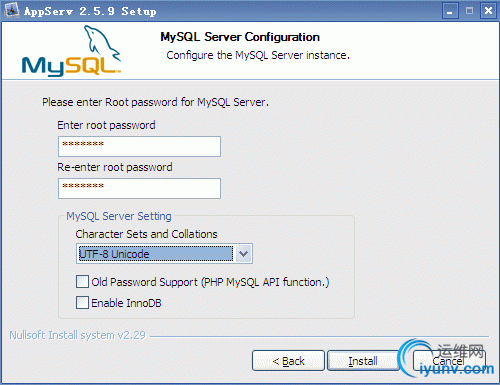Click the MySQL dolphin logo

(x=71, y=50)
